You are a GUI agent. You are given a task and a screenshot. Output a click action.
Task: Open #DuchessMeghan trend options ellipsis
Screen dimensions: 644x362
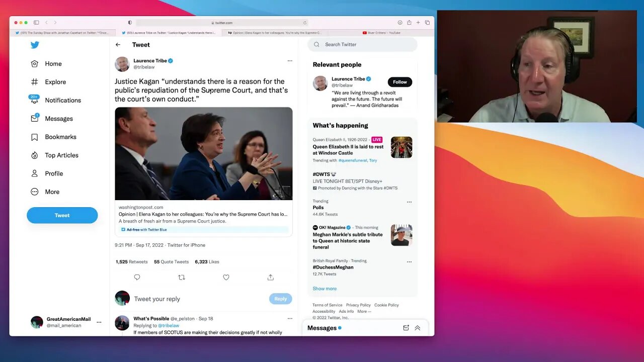[409, 262]
